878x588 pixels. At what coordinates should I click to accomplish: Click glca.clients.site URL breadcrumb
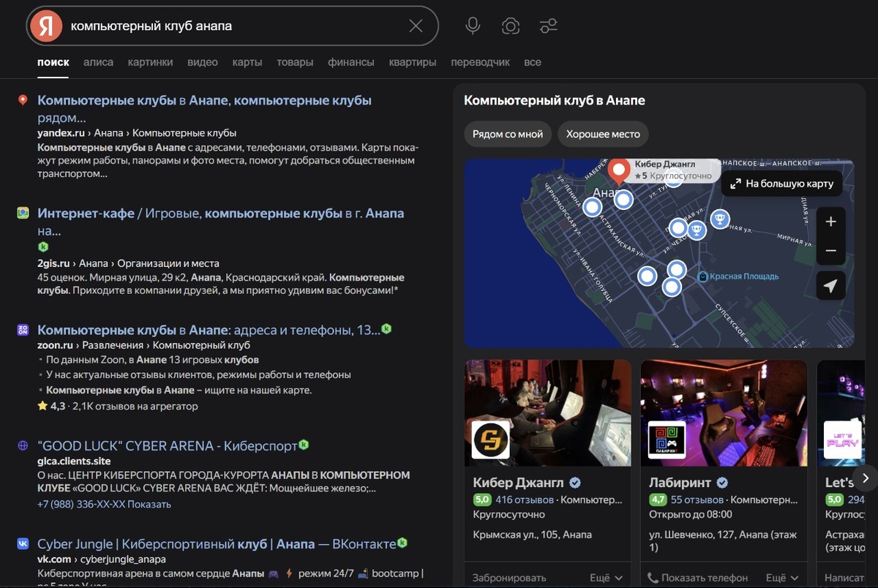pos(74,461)
